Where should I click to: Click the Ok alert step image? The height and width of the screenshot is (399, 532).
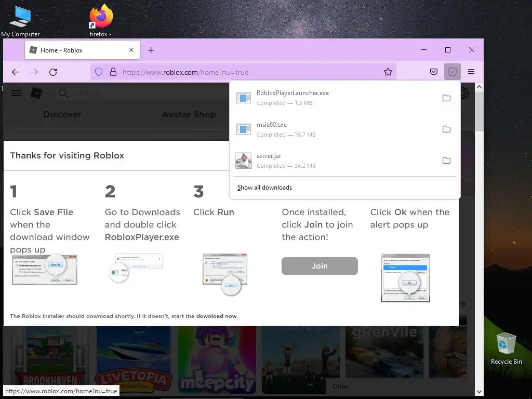pos(405,278)
